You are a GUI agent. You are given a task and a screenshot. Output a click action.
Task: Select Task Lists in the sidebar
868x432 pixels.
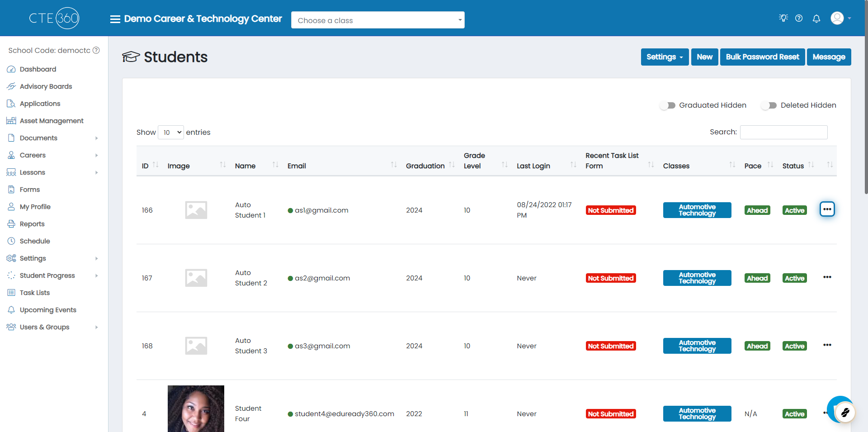point(35,293)
